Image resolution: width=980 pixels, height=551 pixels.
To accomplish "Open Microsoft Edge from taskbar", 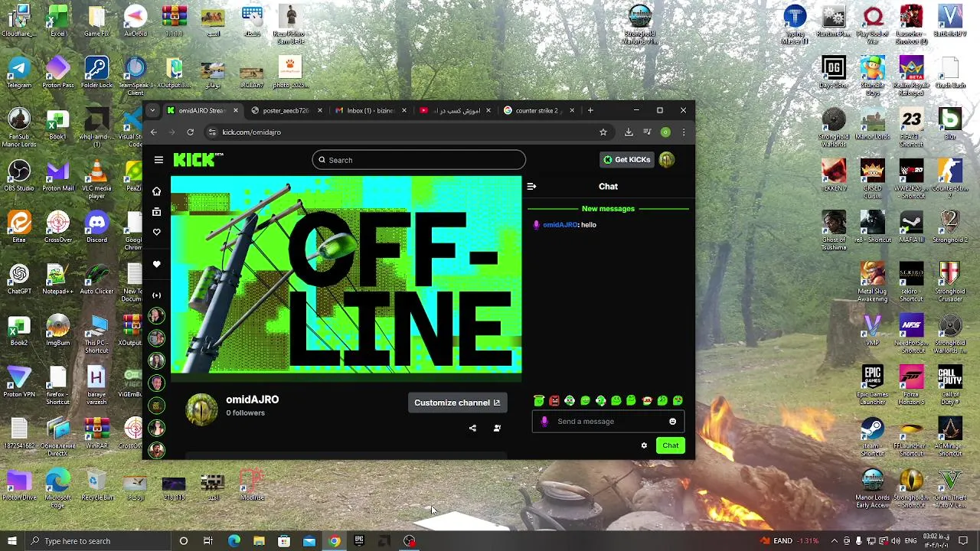I will [x=234, y=541].
